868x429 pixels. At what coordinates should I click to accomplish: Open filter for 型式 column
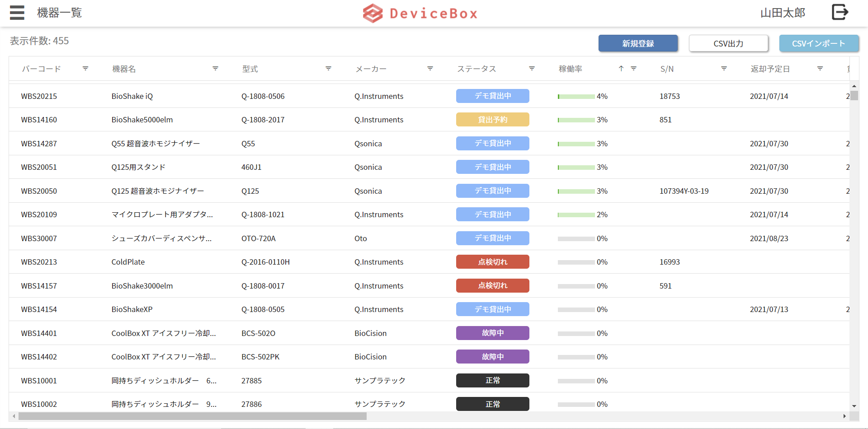pyautogui.click(x=328, y=69)
